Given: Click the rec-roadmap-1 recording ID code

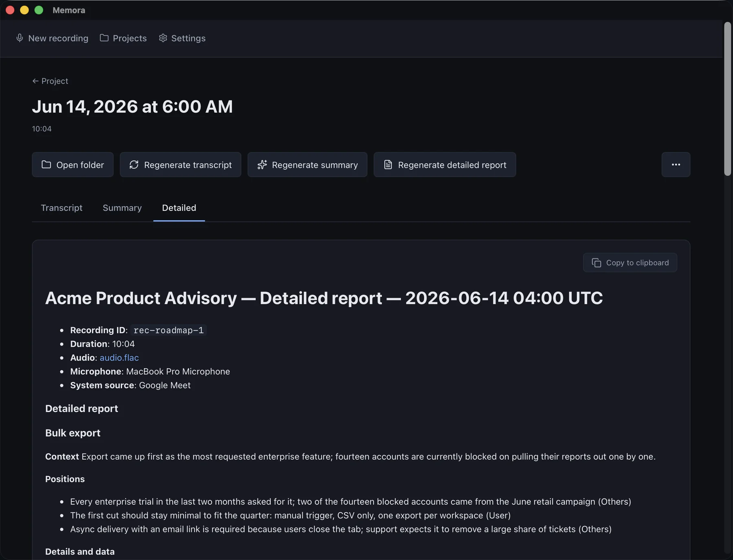Looking at the screenshot, I should [169, 330].
